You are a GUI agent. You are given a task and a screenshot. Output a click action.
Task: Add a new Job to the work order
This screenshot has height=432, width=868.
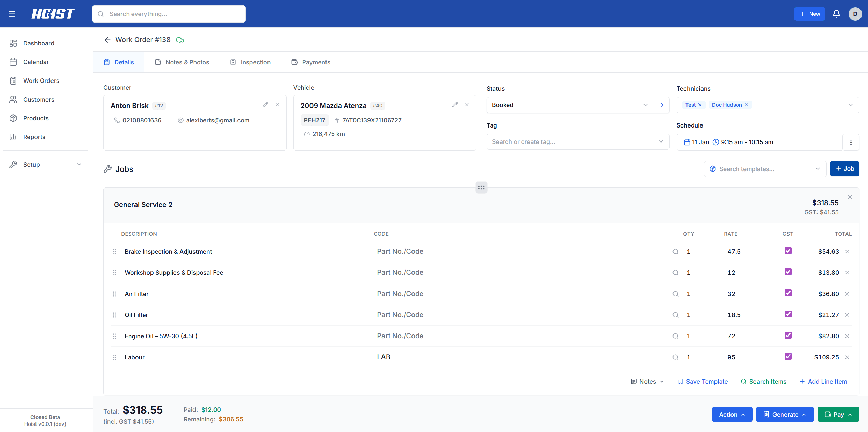pyautogui.click(x=844, y=168)
